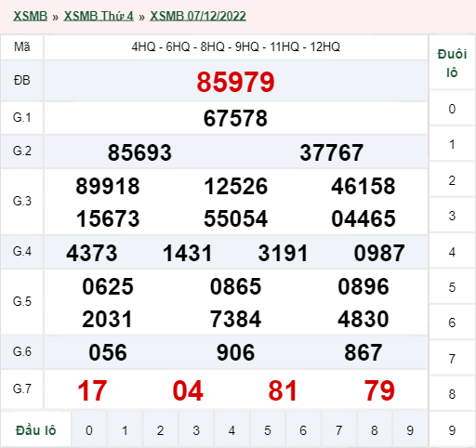476x448 pixels.
Task: Click G.5 number 7384
Action: [x=235, y=320]
